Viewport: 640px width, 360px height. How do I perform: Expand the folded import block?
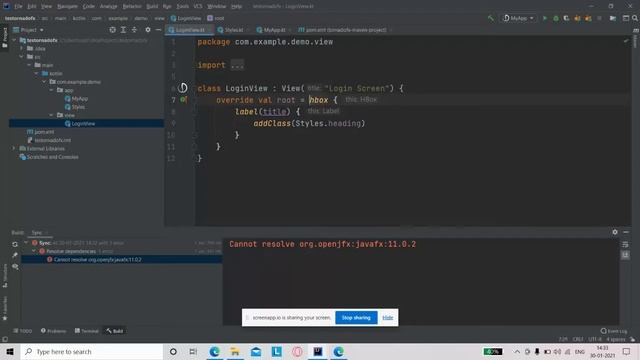click(x=237, y=65)
